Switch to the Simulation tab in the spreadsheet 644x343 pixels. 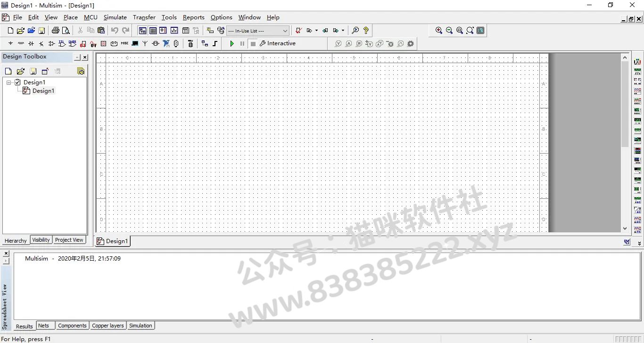(140, 326)
